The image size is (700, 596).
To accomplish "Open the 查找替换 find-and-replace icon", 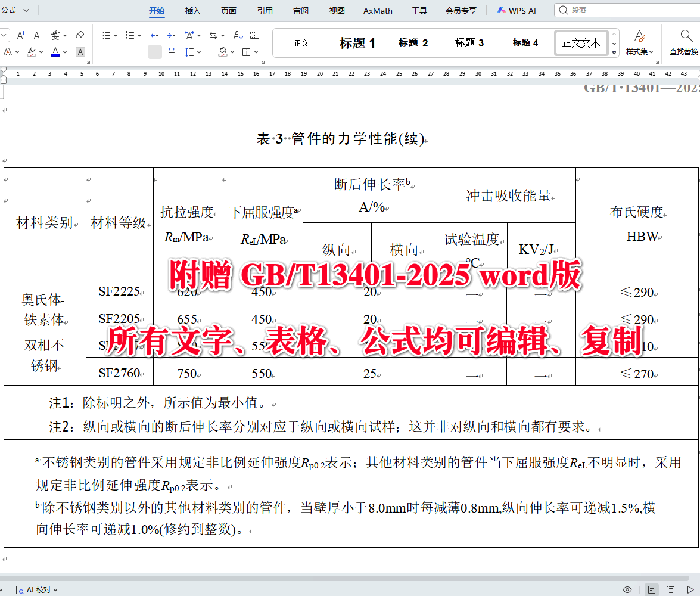I will [x=684, y=43].
